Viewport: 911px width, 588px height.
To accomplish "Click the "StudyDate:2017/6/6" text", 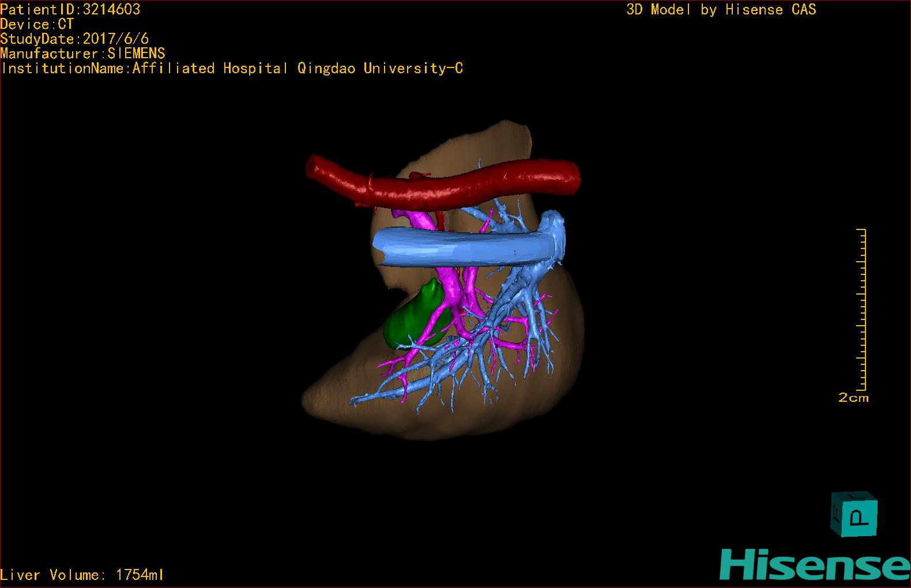I will coord(74,39).
